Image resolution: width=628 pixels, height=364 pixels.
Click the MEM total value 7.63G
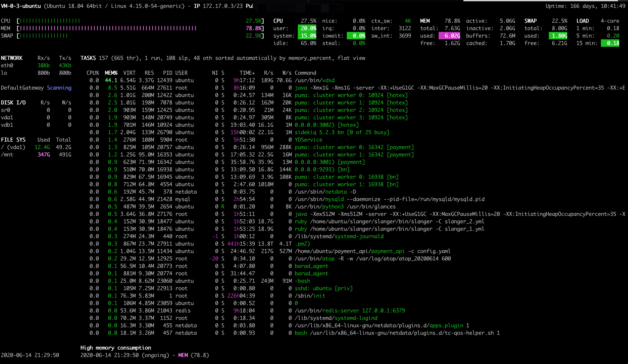(452, 28)
